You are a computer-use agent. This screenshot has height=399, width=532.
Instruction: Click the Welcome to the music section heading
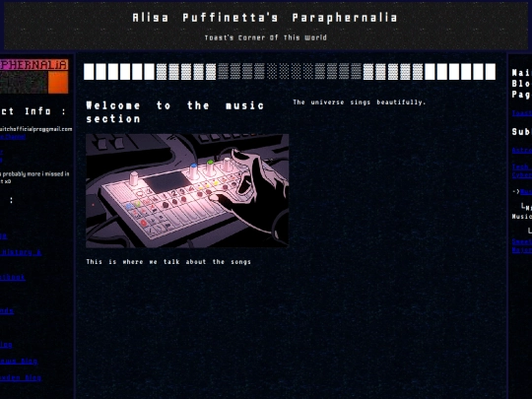point(175,112)
